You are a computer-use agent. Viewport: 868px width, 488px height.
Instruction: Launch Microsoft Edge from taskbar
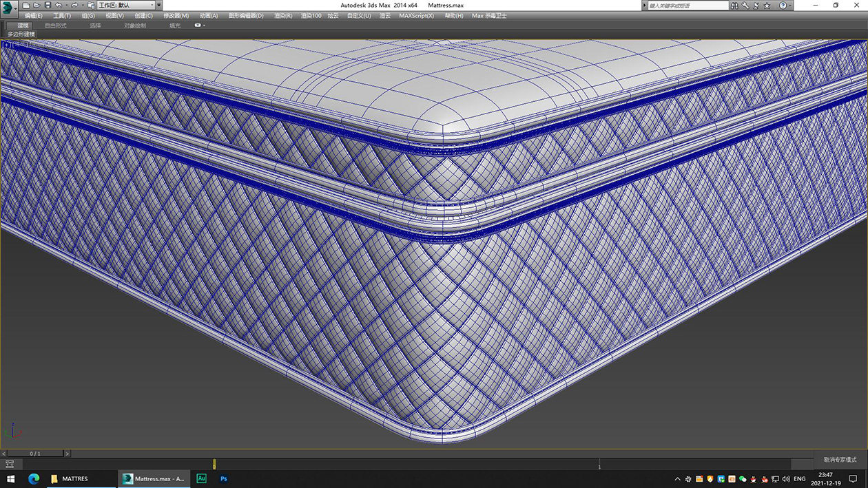[x=33, y=479]
